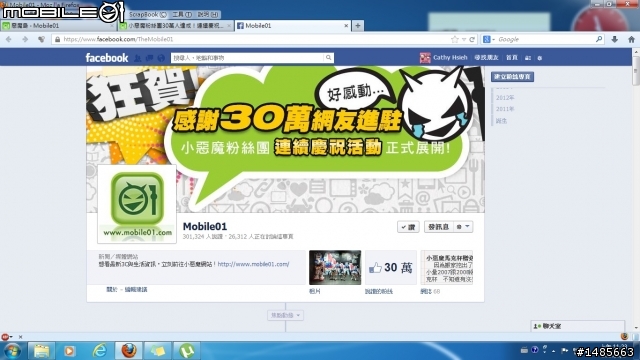Click the 說讚的粉絲 label
640x360 pixels.
[x=378, y=291]
